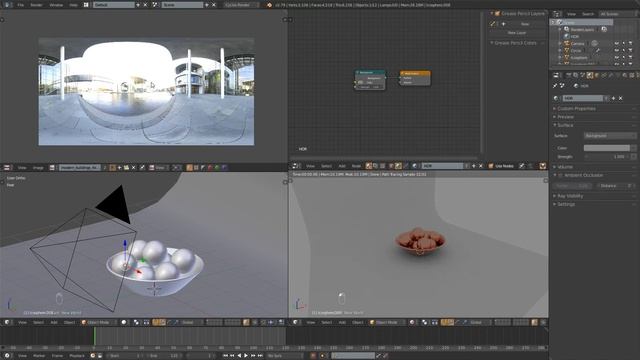Collapse the Surface panel

click(565, 125)
